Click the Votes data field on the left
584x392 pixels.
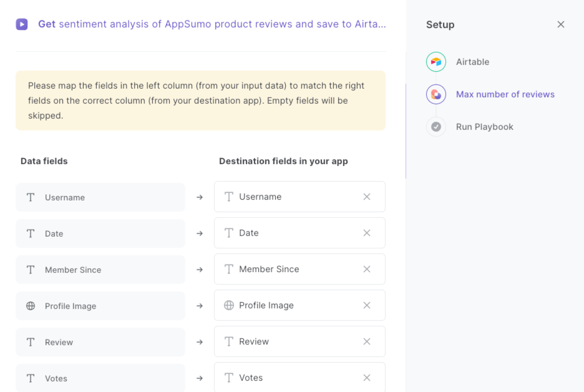[x=100, y=378]
